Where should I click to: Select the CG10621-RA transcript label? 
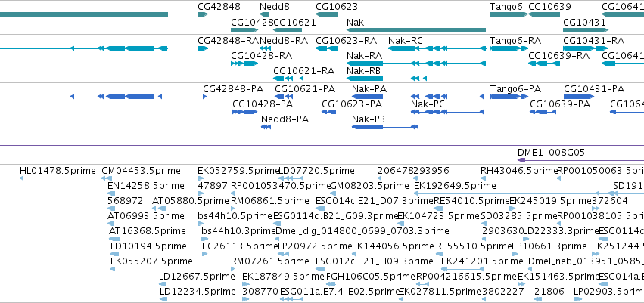pos(304,71)
